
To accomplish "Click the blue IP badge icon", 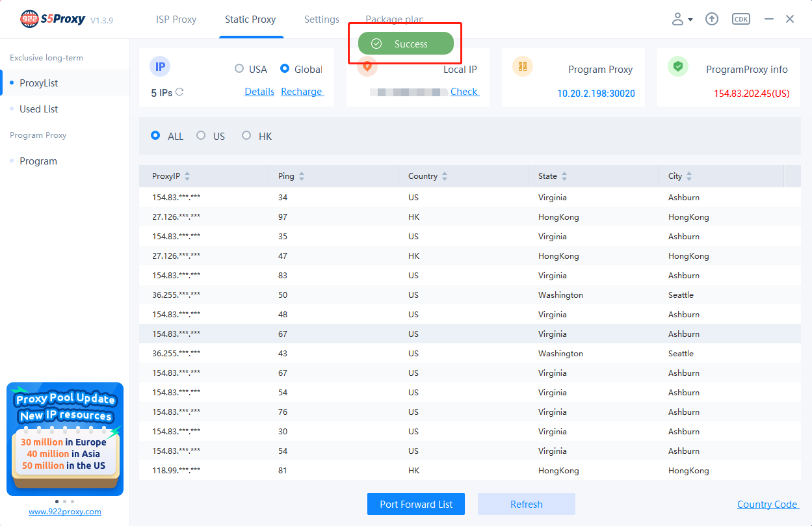I will (160, 66).
